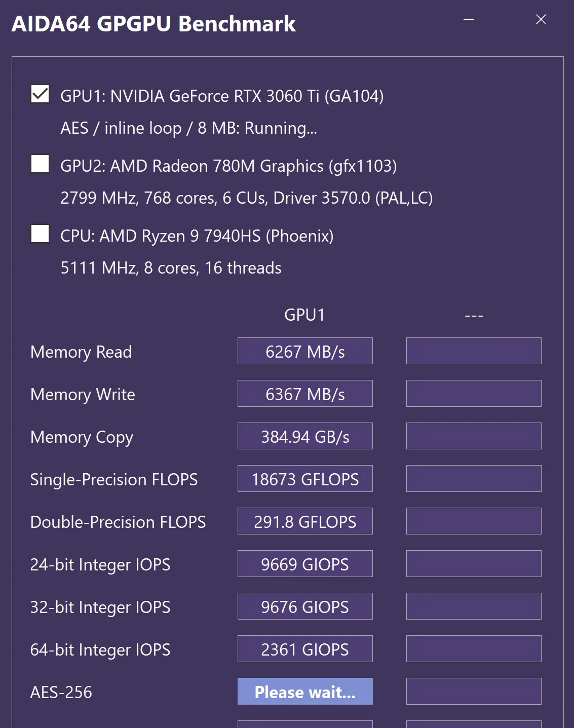This screenshot has width=574, height=728.
Task: Click the Memory Read 6267 MB/s result
Action: [x=305, y=351]
